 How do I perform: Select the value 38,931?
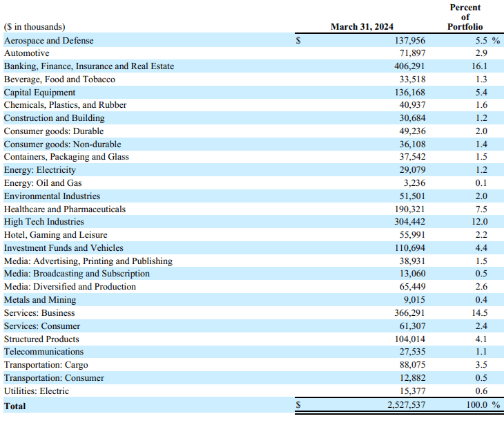click(x=412, y=261)
